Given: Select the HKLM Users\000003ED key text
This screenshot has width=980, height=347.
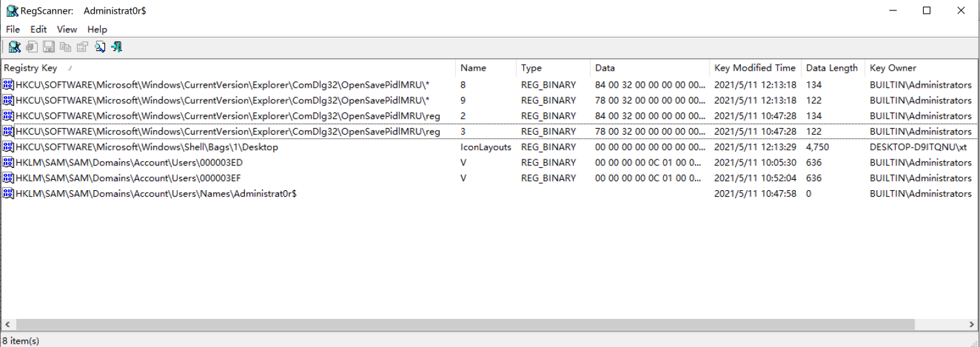Looking at the screenshot, I should (129, 163).
